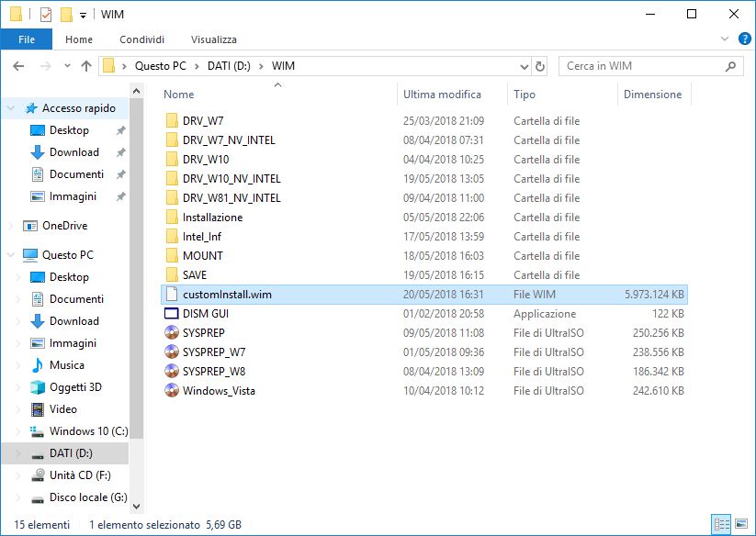
Task: Click the New folder icon in the title bar
Action: point(66,15)
